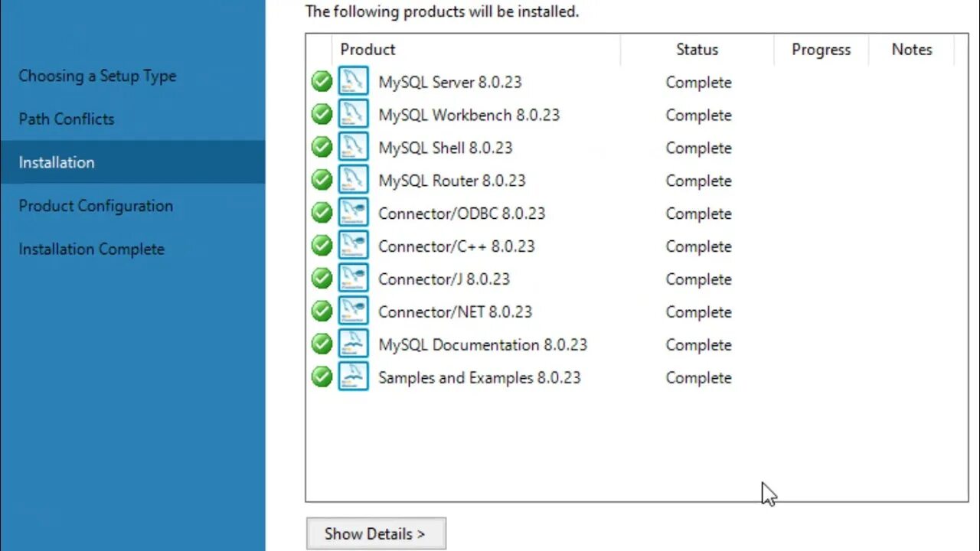Screen dimensions: 980x551
Task: Click the Notes column header
Action: point(912,50)
